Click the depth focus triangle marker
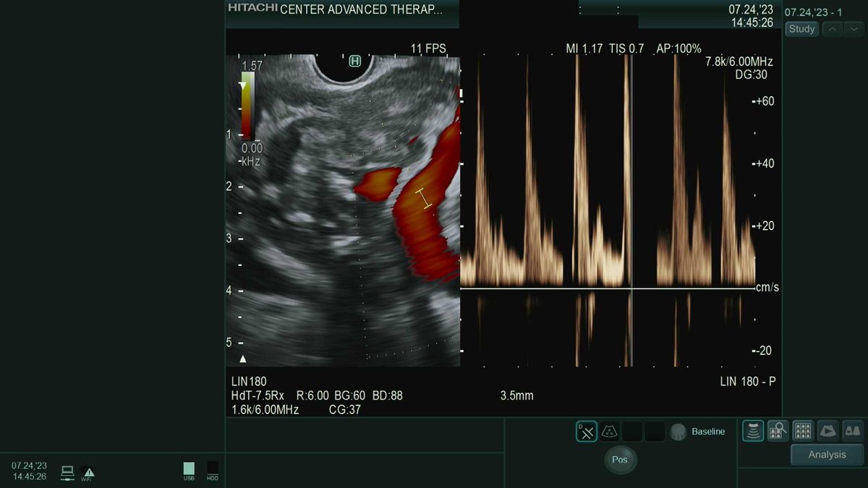Screen dimensions: 868x488 click(243, 358)
